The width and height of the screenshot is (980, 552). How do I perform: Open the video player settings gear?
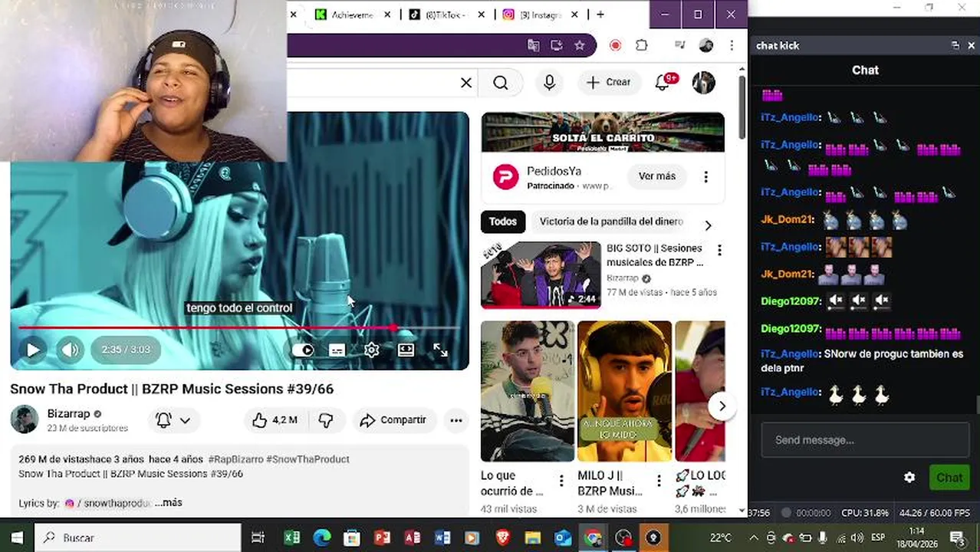[371, 350]
